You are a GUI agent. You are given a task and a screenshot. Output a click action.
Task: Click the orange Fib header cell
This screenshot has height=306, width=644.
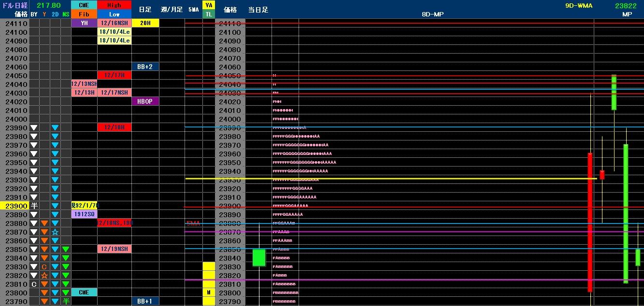click(x=84, y=14)
